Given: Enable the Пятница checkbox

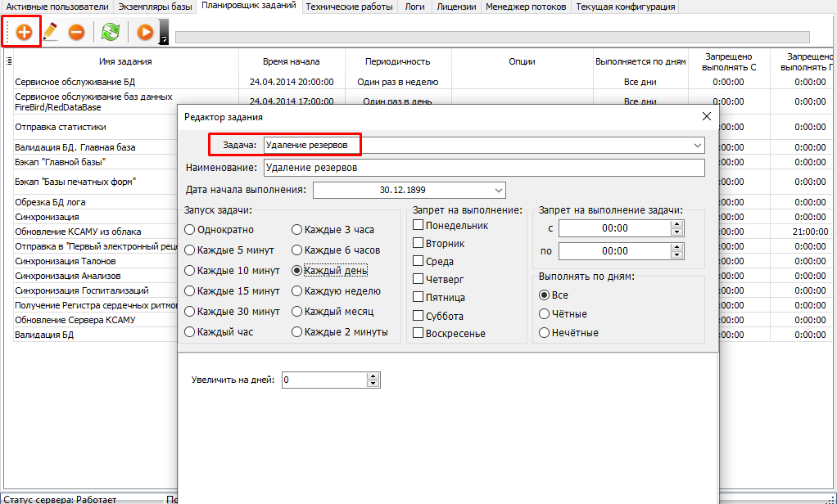Looking at the screenshot, I should (418, 297).
